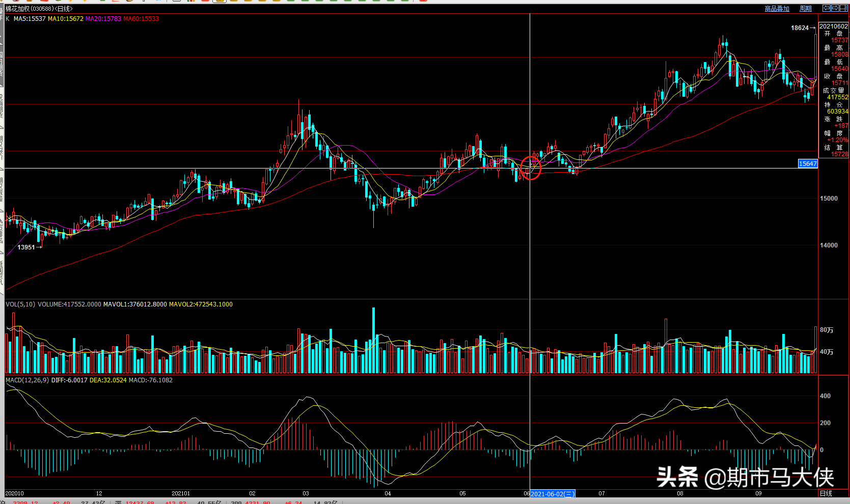Image resolution: width=850 pixels, height=504 pixels.
Task: Click the 80万 volume axis label
Action: pos(827,330)
